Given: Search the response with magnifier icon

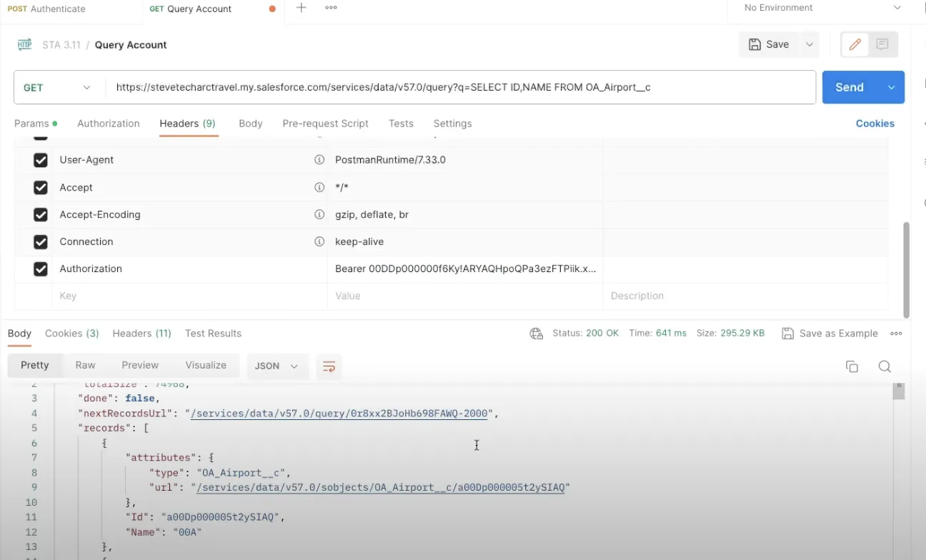Looking at the screenshot, I should (x=885, y=366).
